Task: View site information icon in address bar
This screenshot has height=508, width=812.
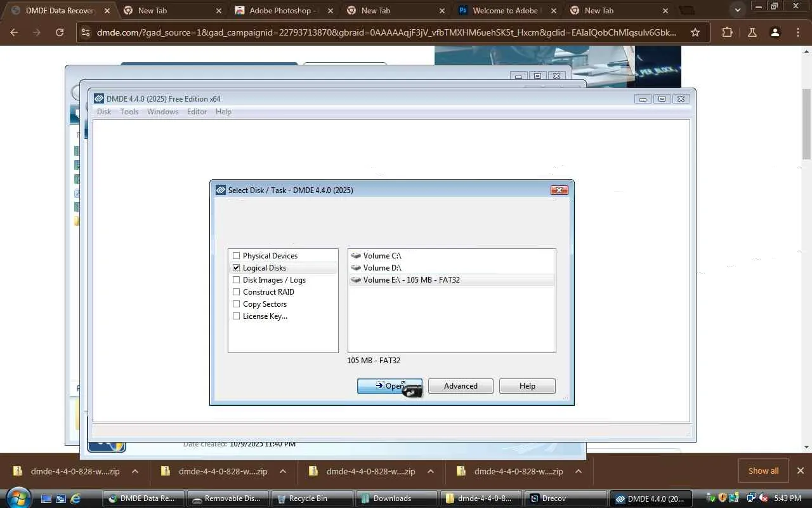Action: (86, 32)
